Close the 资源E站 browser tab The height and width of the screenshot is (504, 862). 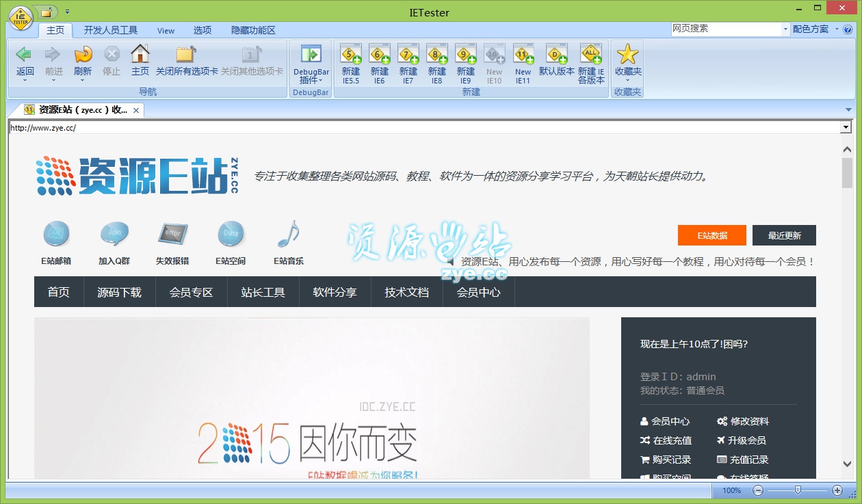coord(136,110)
